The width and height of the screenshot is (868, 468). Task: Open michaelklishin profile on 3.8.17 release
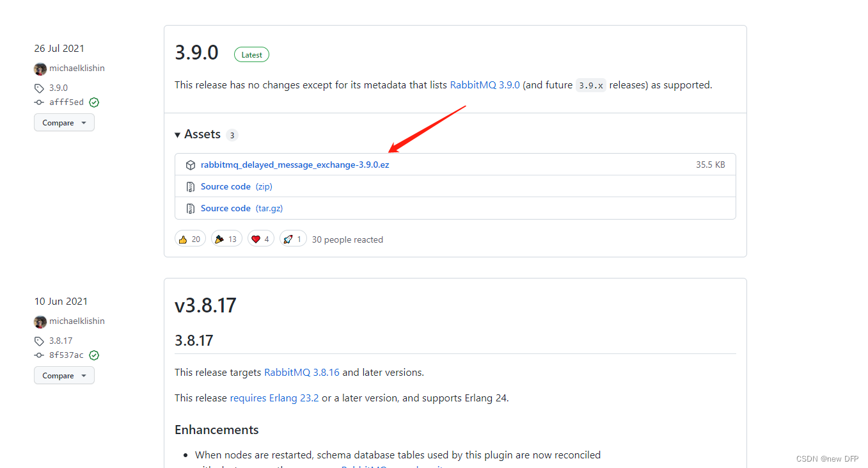[77, 321]
